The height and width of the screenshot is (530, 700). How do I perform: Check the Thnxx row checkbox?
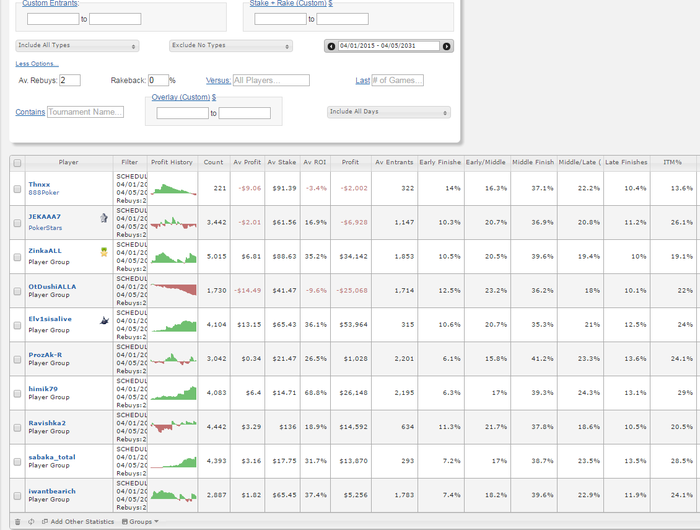17,189
